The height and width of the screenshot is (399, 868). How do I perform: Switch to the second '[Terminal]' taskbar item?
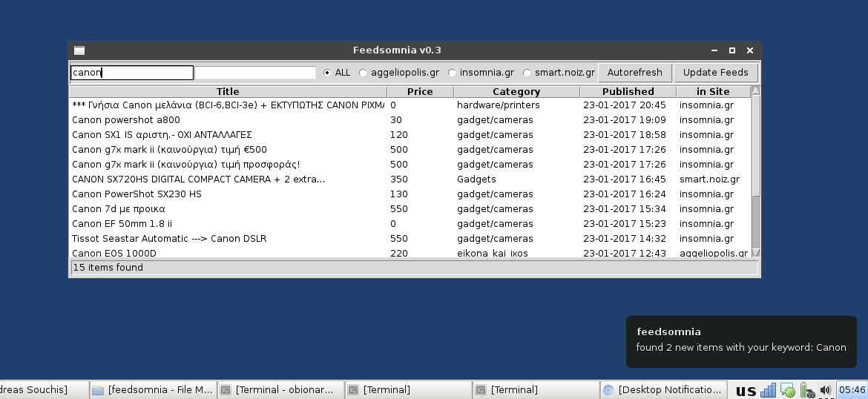click(408, 389)
